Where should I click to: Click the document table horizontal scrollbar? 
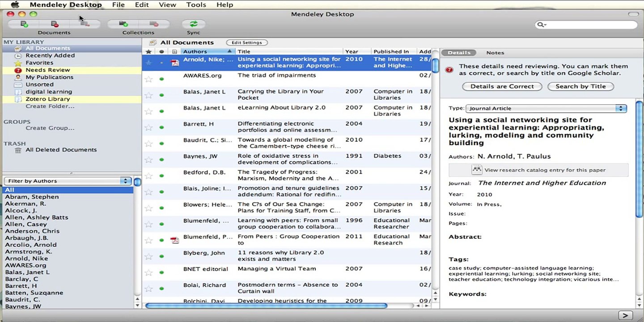266,306
